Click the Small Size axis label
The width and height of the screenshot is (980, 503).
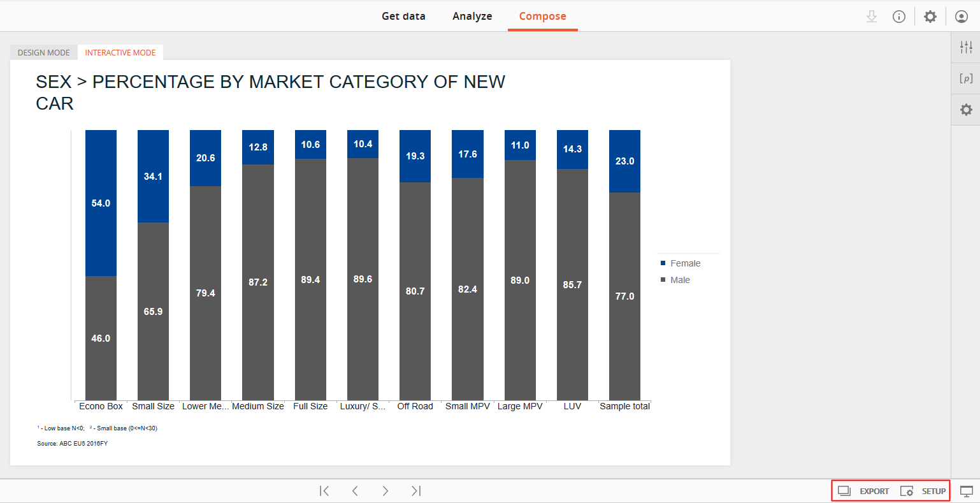click(153, 406)
